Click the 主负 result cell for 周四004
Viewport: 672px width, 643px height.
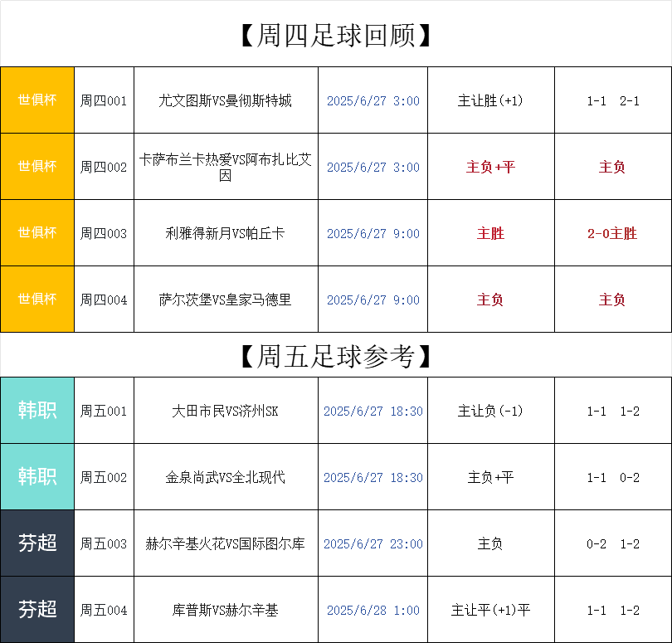(613, 300)
